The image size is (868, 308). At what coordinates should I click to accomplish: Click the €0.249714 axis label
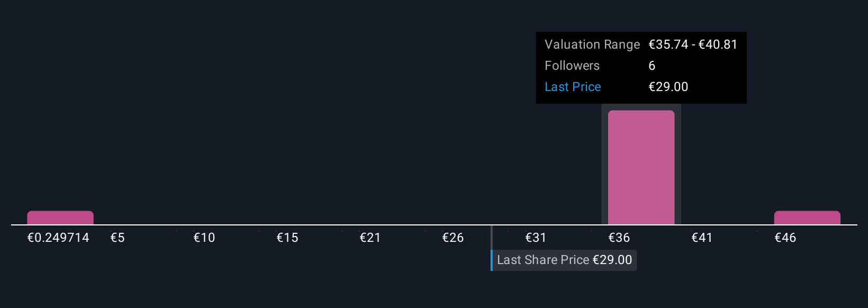click(x=58, y=238)
